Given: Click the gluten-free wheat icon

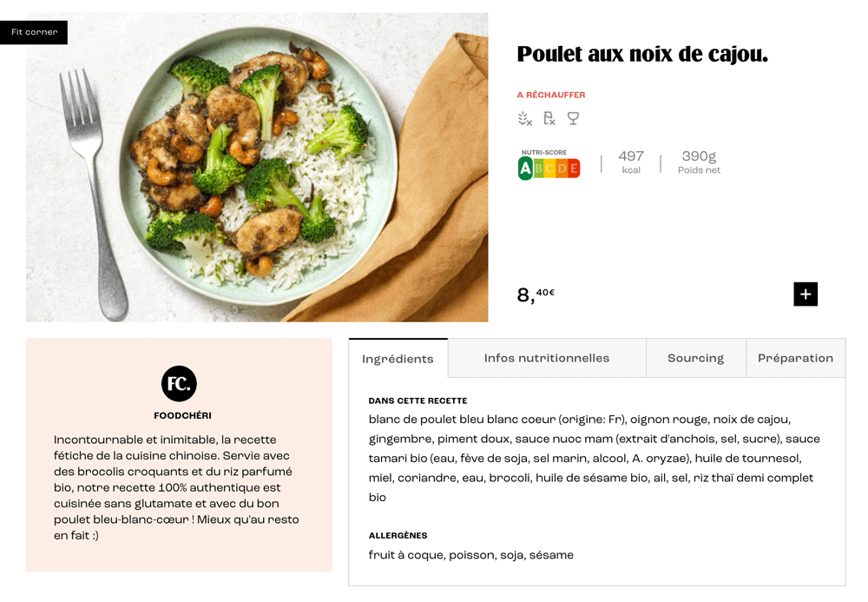Looking at the screenshot, I should pyautogui.click(x=524, y=118).
